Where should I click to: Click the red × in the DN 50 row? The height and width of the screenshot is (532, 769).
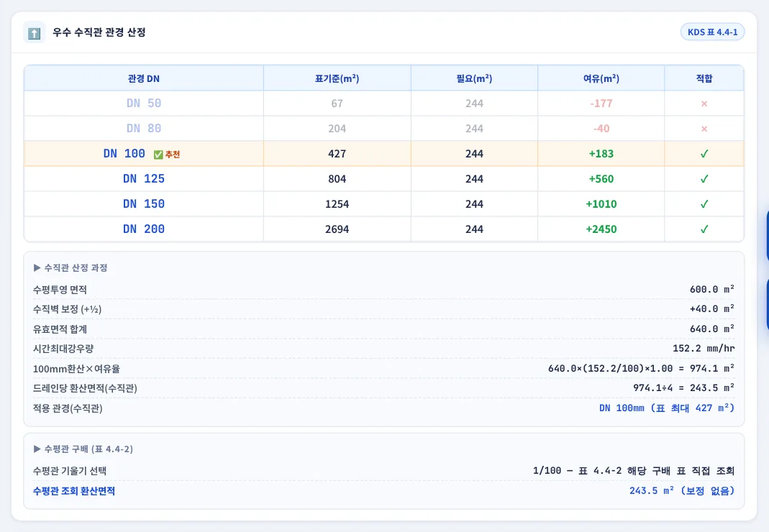click(704, 104)
